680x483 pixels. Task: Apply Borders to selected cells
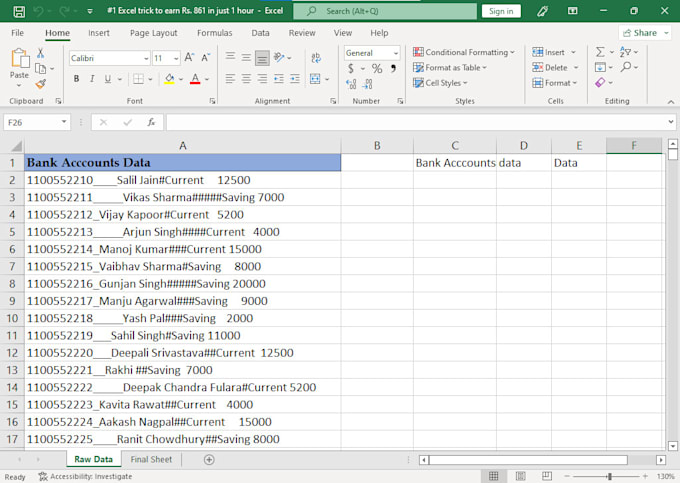(138, 79)
